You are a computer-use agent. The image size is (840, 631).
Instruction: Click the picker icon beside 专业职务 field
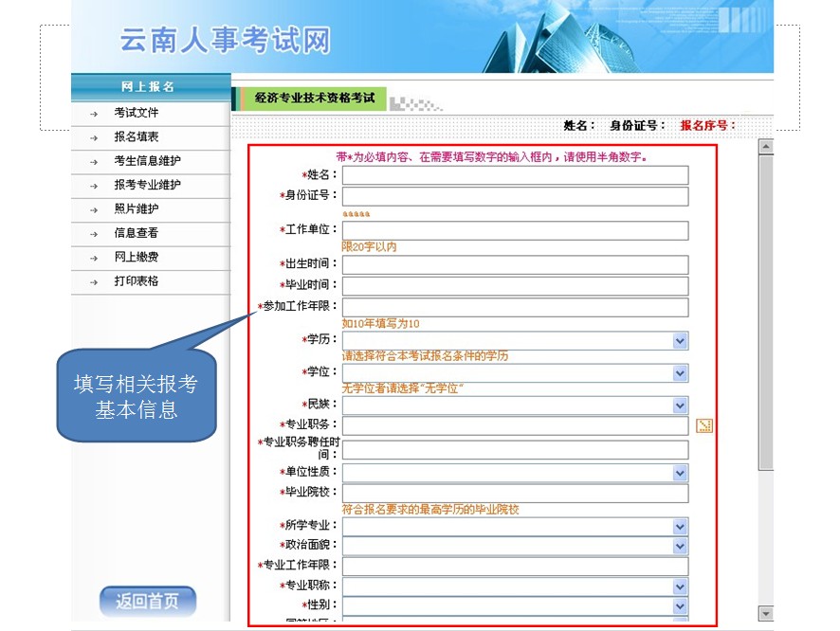(x=703, y=426)
